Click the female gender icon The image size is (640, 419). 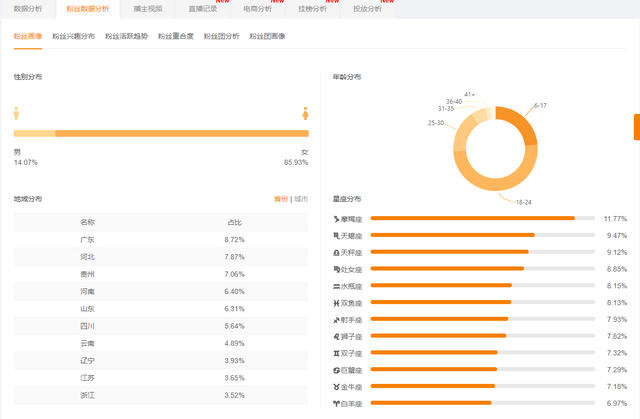coord(304,113)
